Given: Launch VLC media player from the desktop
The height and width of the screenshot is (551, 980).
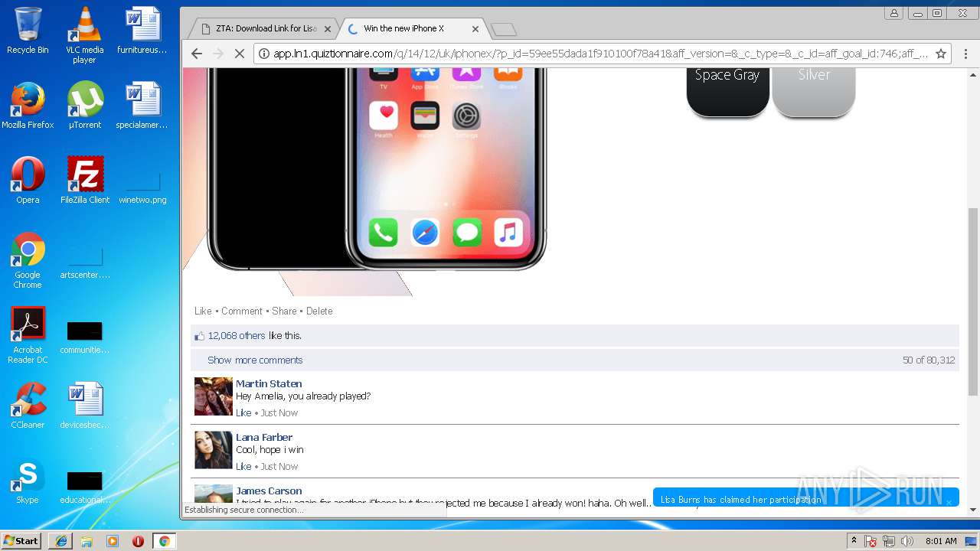Looking at the screenshot, I should click(x=84, y=35).
